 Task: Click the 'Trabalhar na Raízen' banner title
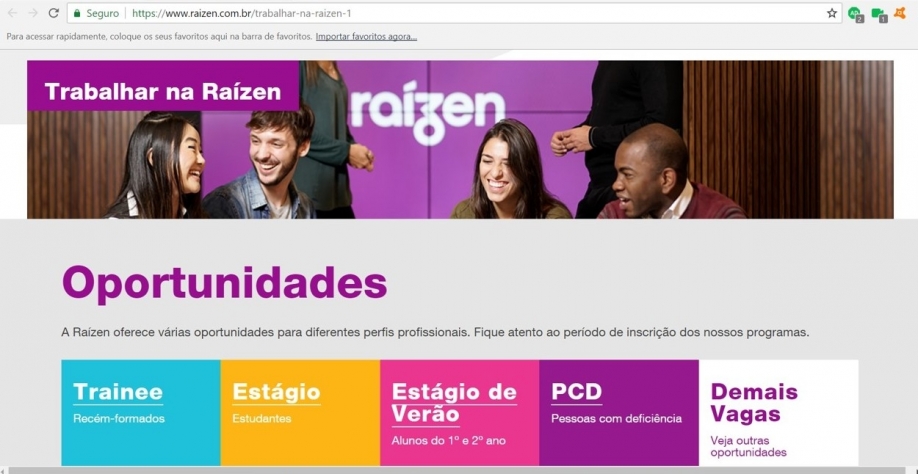tap(163, 91)
